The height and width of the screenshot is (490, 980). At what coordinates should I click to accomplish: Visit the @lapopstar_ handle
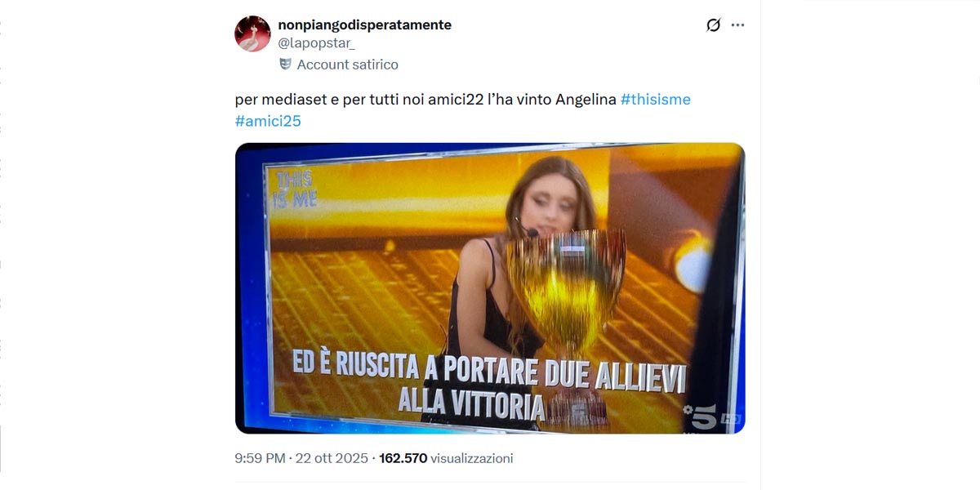point(316,42)
